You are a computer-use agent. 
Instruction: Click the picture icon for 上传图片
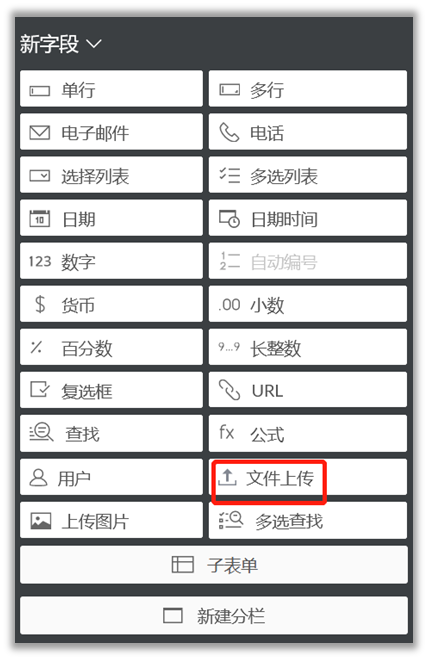(x=41, y=521)
